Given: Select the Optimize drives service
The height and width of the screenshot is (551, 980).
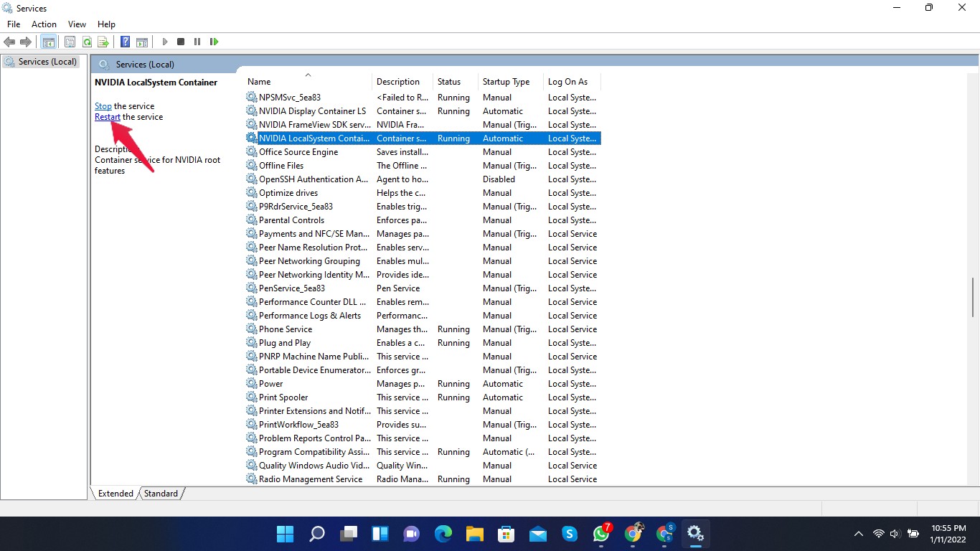Looking at the screenshot, I should click(x=423, y=193).
